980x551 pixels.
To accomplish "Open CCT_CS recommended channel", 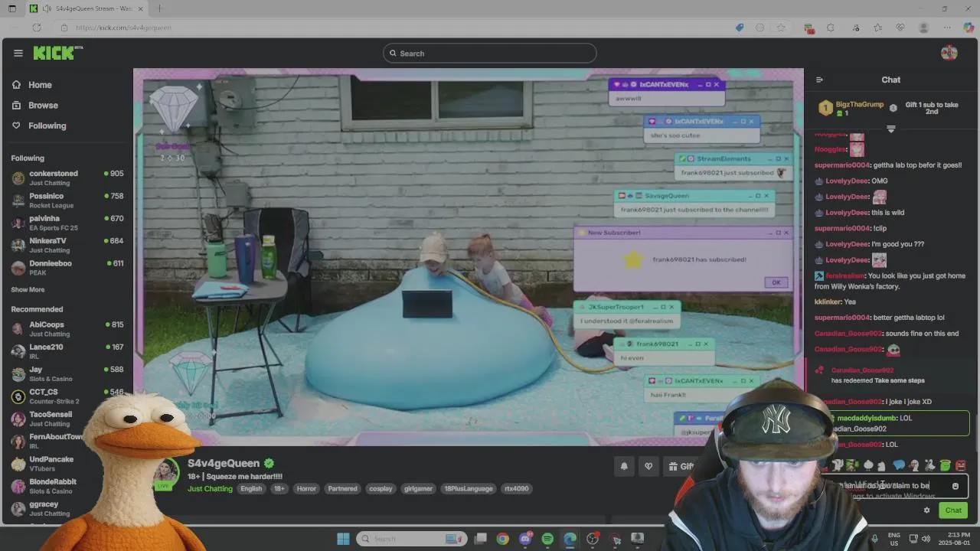I will [67, 396].
